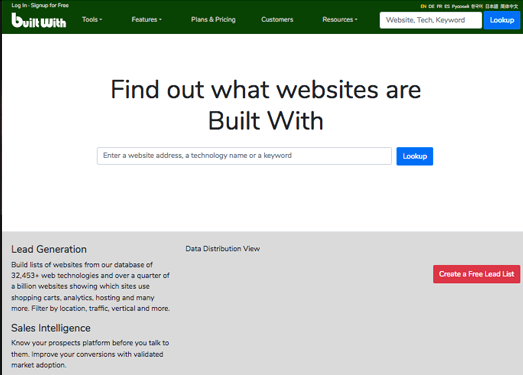Switch language to DE
This screenshot has height=375, width=523.
click(x=432, y=6)
